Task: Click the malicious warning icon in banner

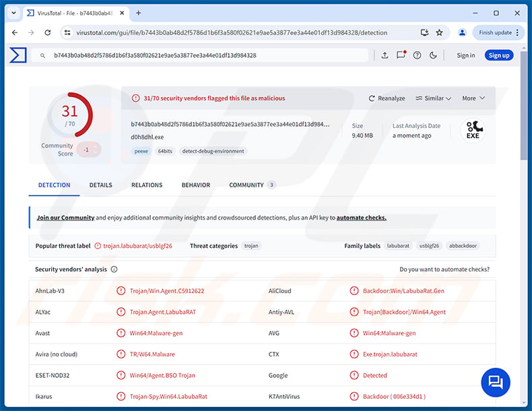Action: [135, 98]
